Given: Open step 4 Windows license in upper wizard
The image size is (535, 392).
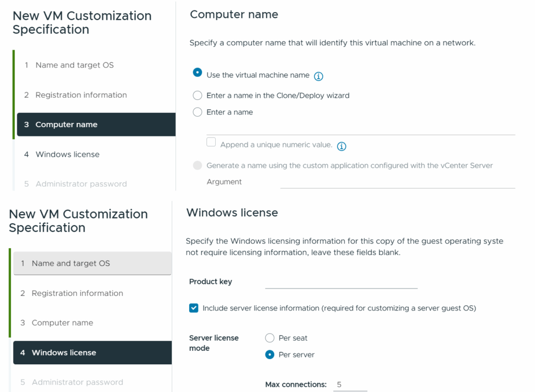Looking at the screenshot, I should pos(96,154).
